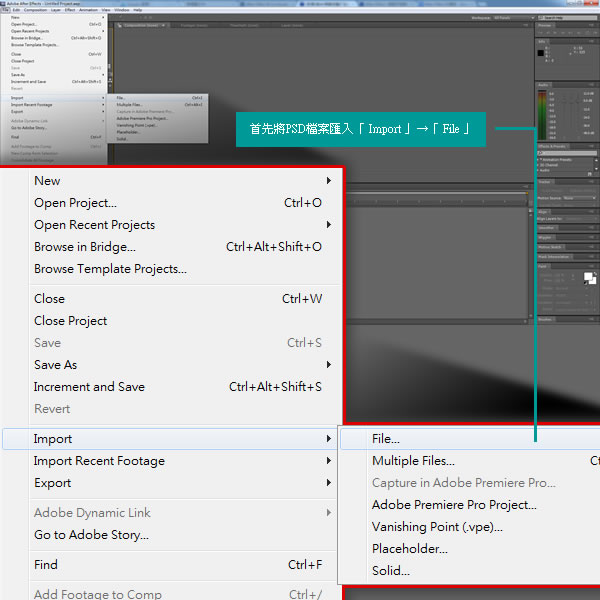Choose Placeholder... in the enlarged submenu
Image resolution: width=600 pixels, height=600 pixels.
[470, 549]
